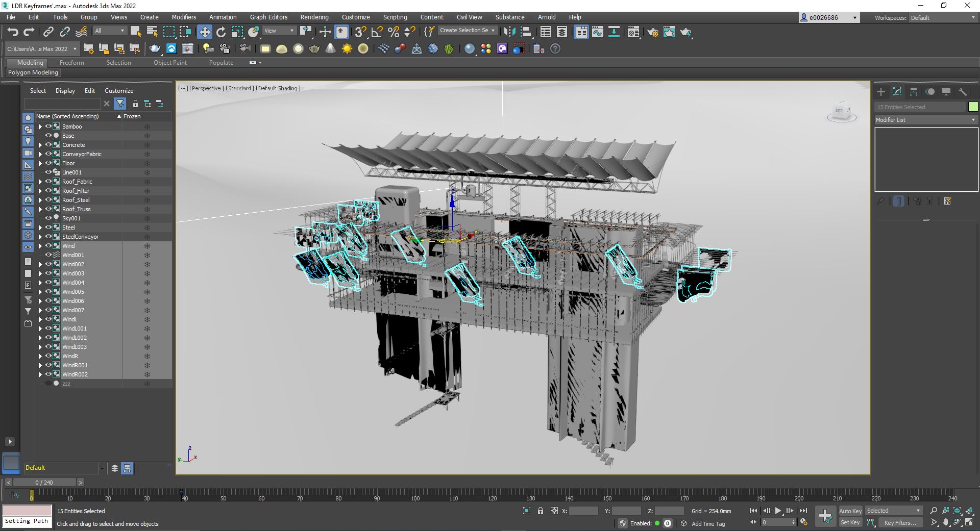
Task: Open the Utilities wrench panel
Action: click(963, 92)
